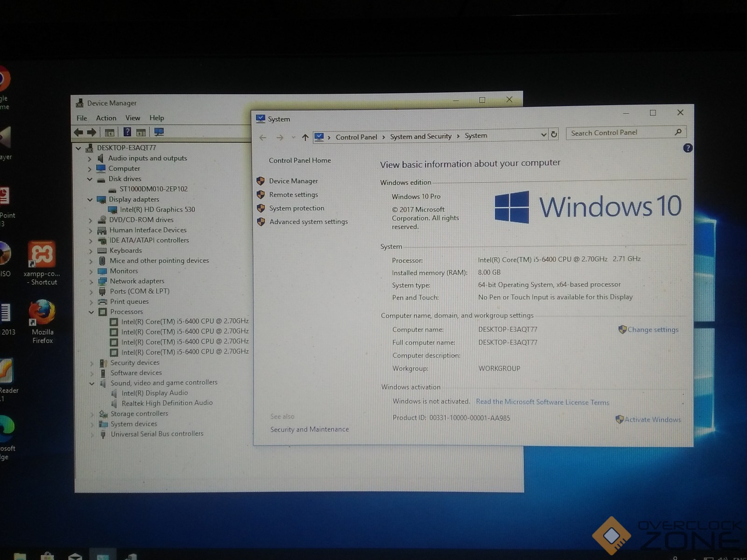Collapse the DESKTOP-E3AQT77 root node
This screenshot has width=747, height=560.
coord(78,148)
